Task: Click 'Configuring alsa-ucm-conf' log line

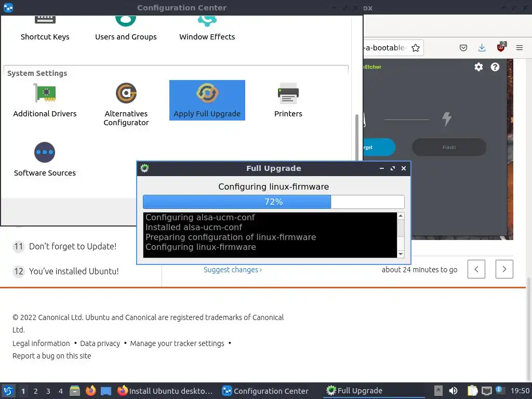Action: [200, 217]
